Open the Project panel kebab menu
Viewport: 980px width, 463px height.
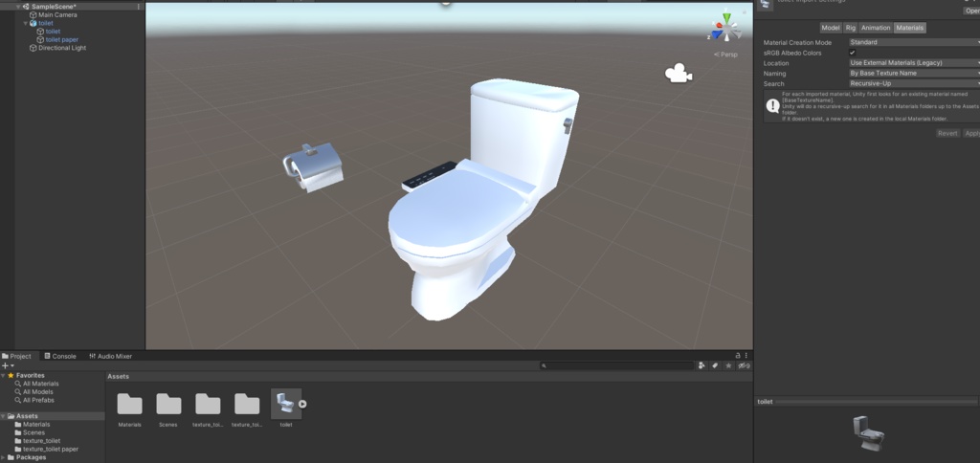pyautogui.click(x=746, y=356)
